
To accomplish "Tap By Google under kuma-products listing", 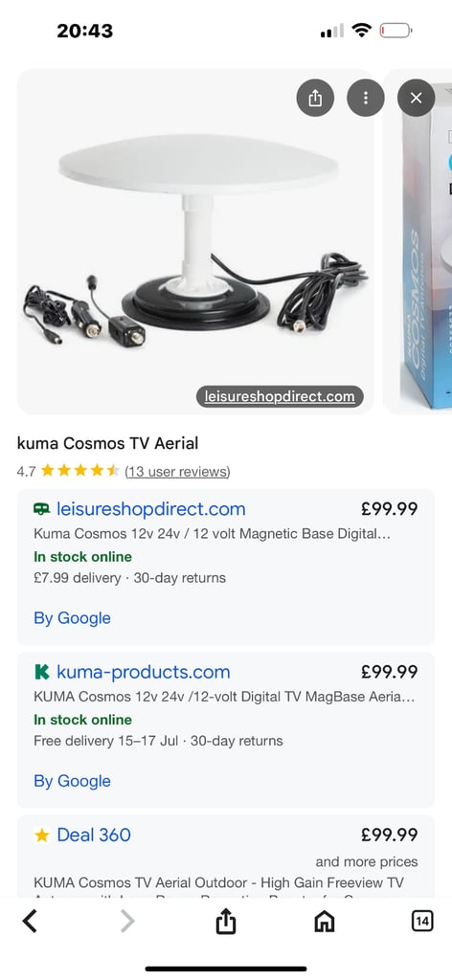I will (x=72, y=781).
